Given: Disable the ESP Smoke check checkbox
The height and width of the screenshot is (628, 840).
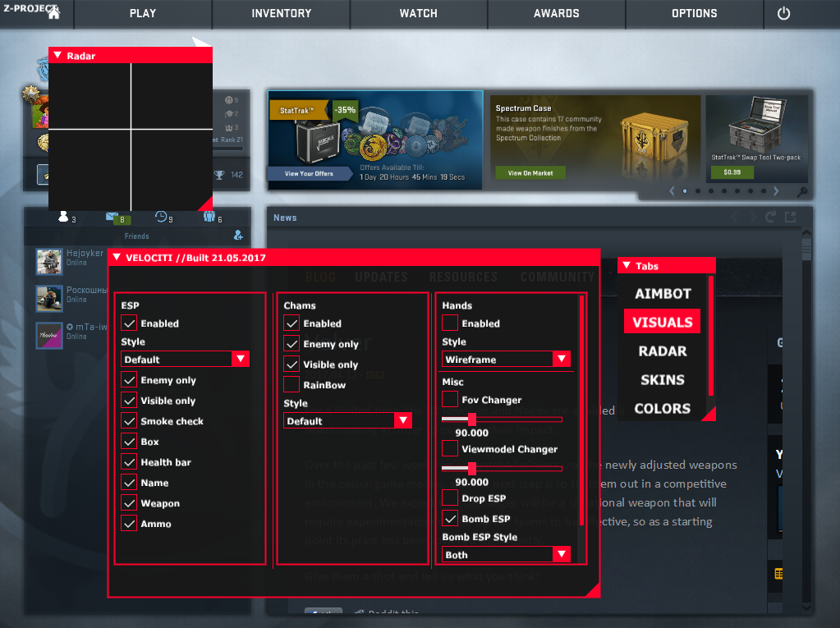Looking at the screenshot, I should (129, 421).
